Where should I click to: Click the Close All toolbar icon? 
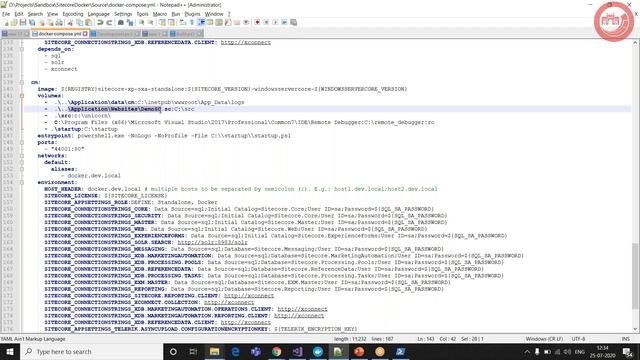pyautogui.click(x=50, y=22)
